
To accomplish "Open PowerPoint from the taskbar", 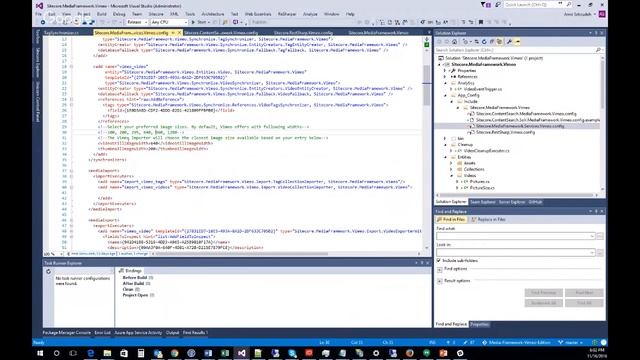I will [x=443, y=353].
